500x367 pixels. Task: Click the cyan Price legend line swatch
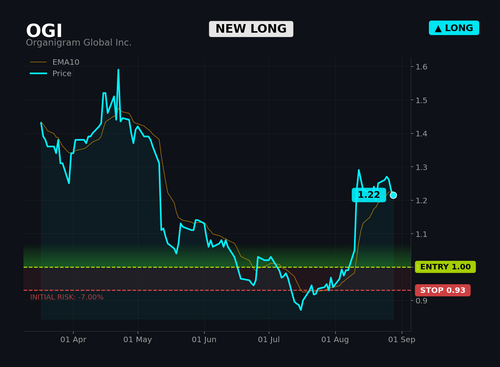pos(38,73)
